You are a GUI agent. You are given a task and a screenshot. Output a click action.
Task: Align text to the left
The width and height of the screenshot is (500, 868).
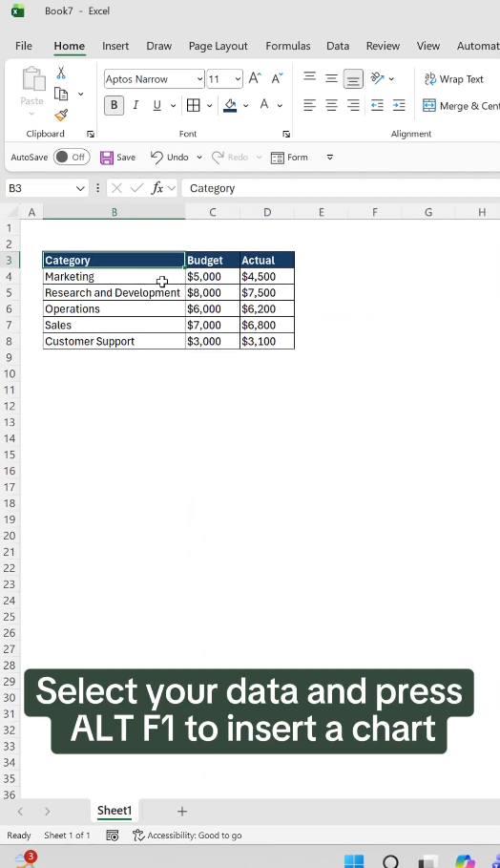(310, 105)
